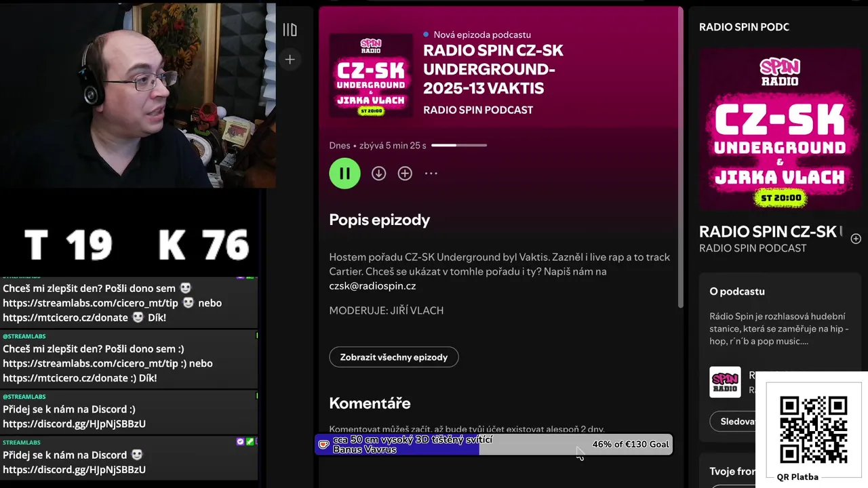The height and width of the screenshot is (488, 868).
Task: Click the Nová epizoda podcastu label
Action: click(x=482, y=35)
